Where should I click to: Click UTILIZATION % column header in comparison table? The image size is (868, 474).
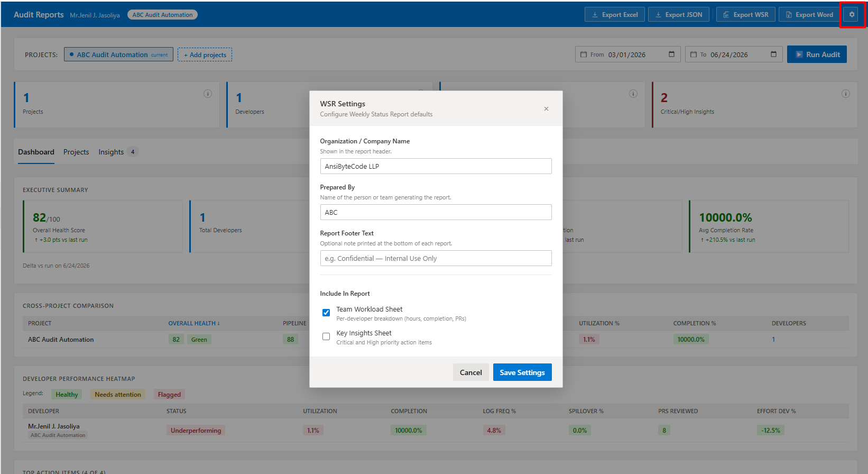(599, 323)
